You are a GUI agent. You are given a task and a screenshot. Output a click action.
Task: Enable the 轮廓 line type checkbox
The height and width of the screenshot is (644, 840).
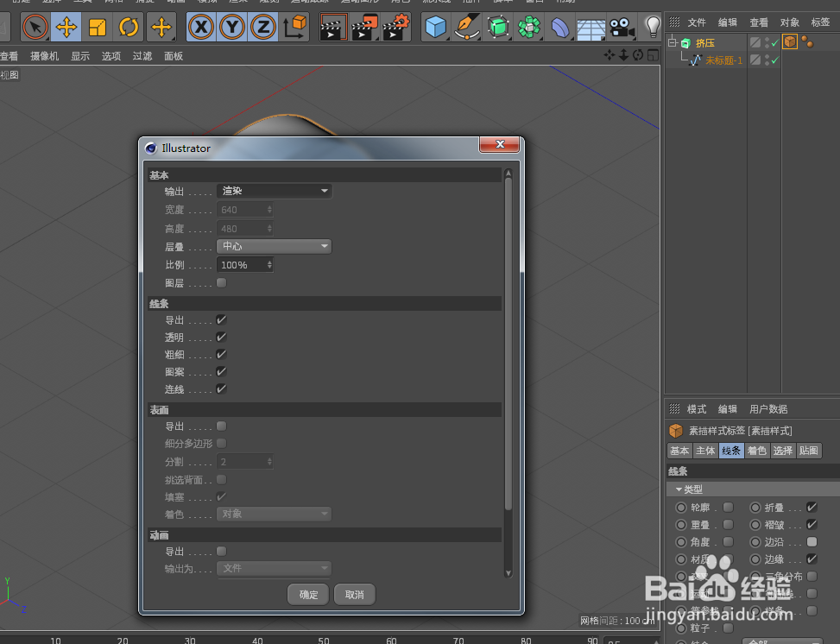pyautogui.click(x=728, y=507)
